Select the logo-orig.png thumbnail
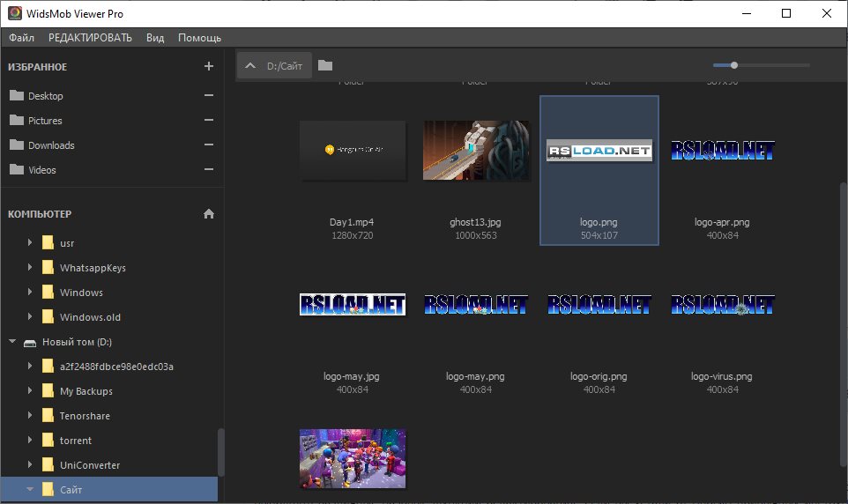The width and height of the screenshot is (848, 504). (x=599, y=305)
